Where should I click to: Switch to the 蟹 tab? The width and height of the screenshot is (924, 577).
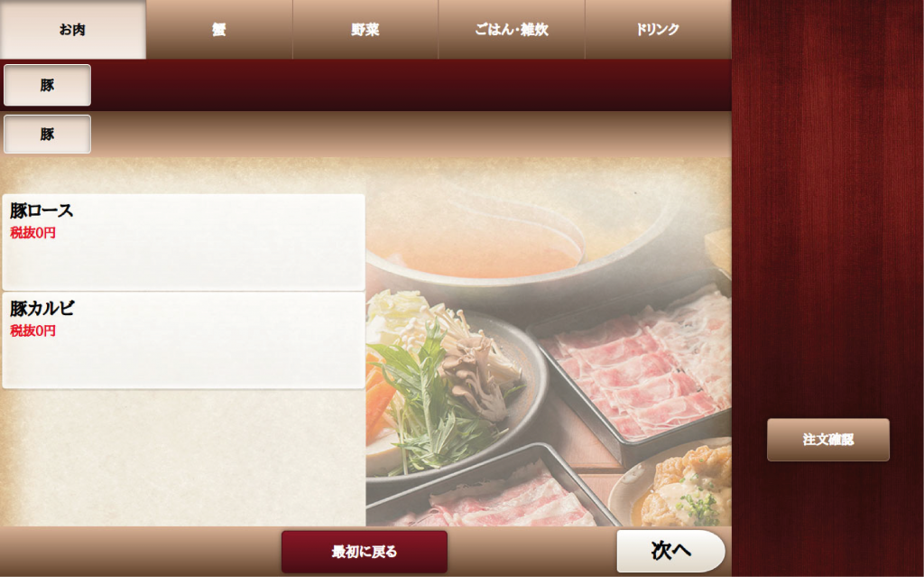pos(219,30)
